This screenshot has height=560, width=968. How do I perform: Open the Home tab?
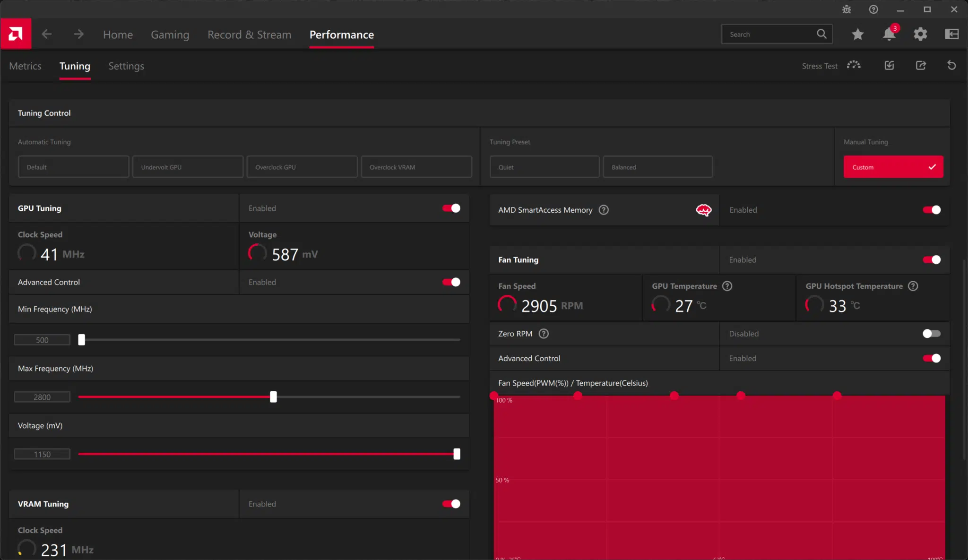point(118,34)
